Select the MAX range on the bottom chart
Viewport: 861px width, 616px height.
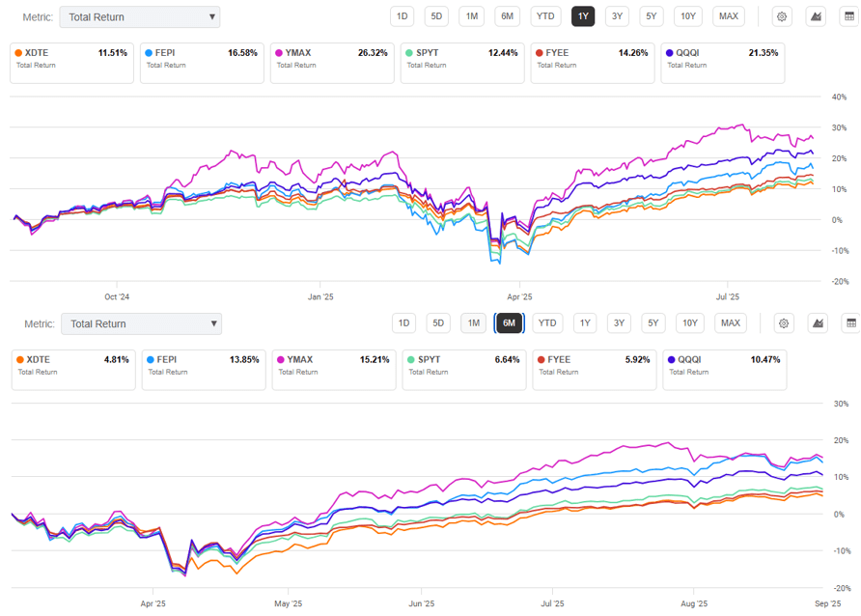pos(731,323)
